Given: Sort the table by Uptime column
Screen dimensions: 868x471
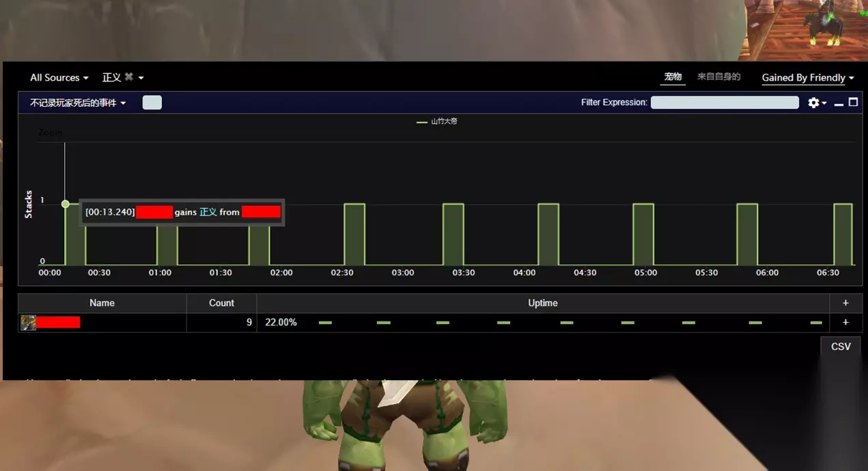Looking at the screenshot, I should 543,303.
